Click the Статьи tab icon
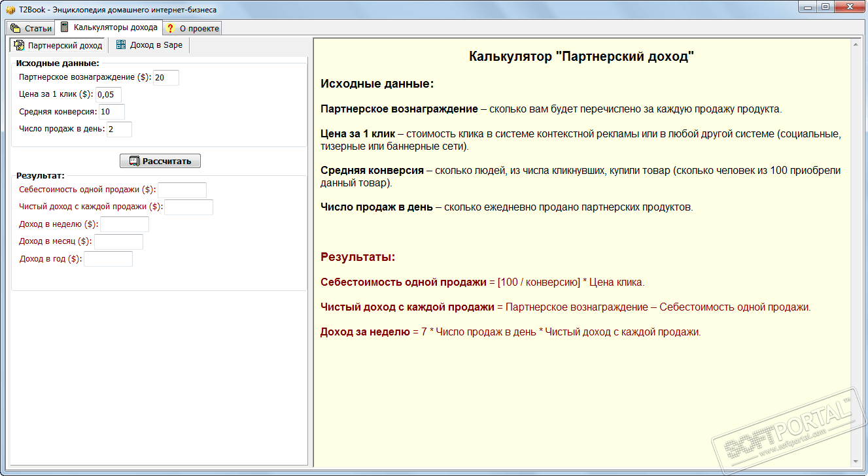868x476 pixels. coord(16,28)
